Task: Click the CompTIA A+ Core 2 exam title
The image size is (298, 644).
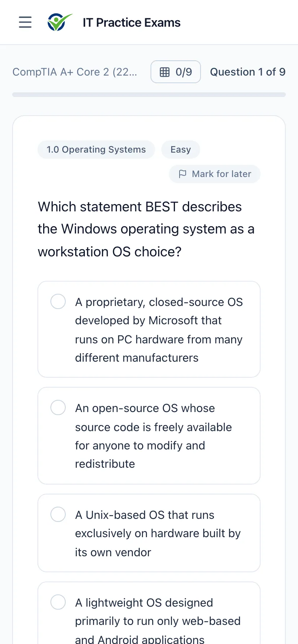Action: click(x=75, y=72)
